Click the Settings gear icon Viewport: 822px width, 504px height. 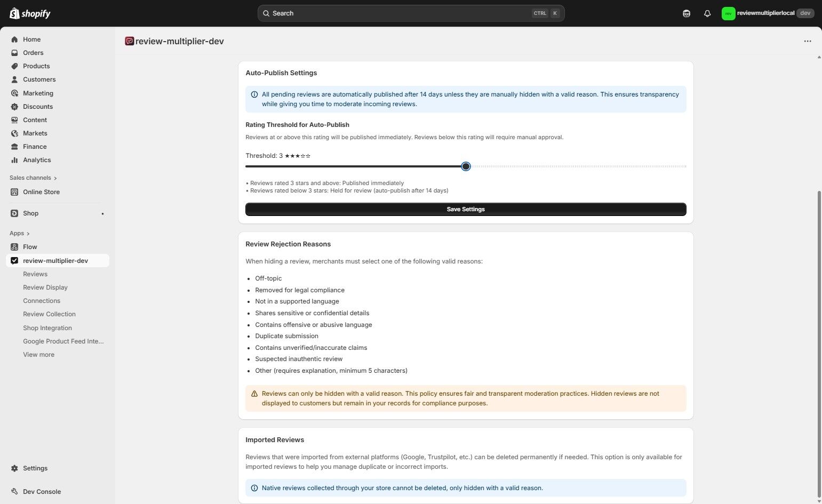click(14, 468)
